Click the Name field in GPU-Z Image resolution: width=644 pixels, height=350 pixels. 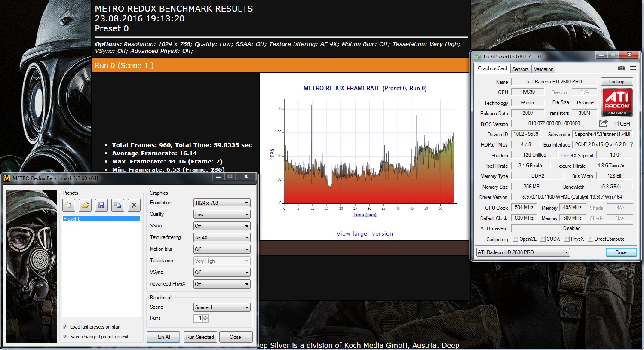click(554, 82)
